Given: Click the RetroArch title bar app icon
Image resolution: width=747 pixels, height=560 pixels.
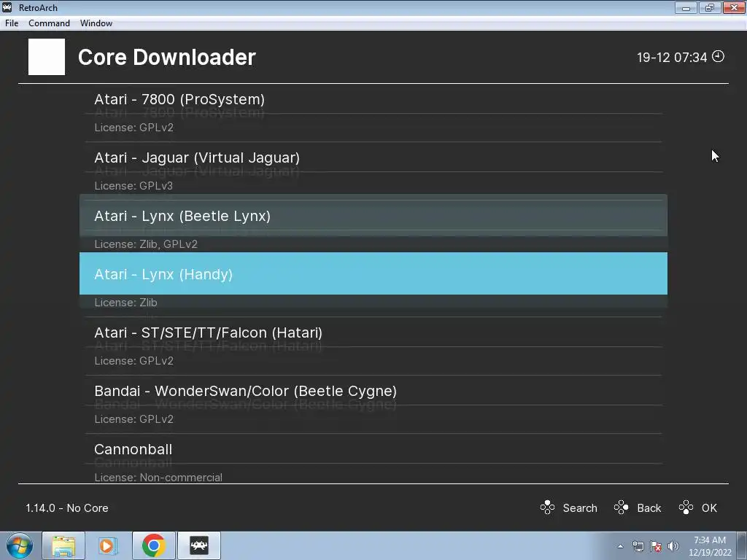Looking at the screenshot, I should [7, 7].
